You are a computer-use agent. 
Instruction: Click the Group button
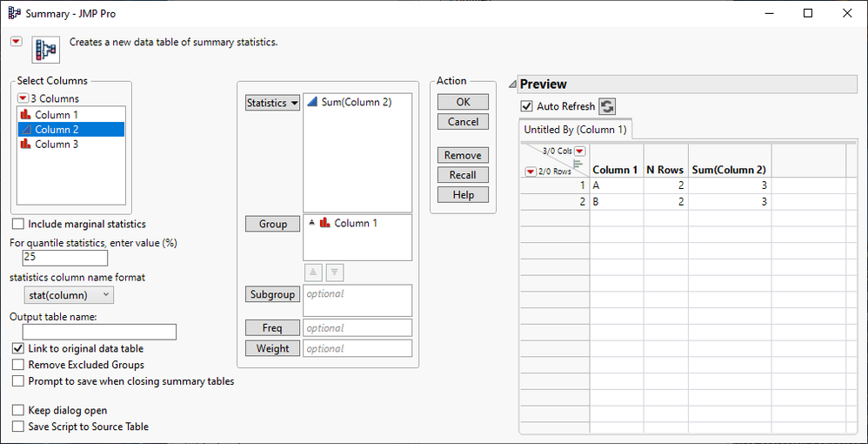pyautogui.click(x=272, y=224)
